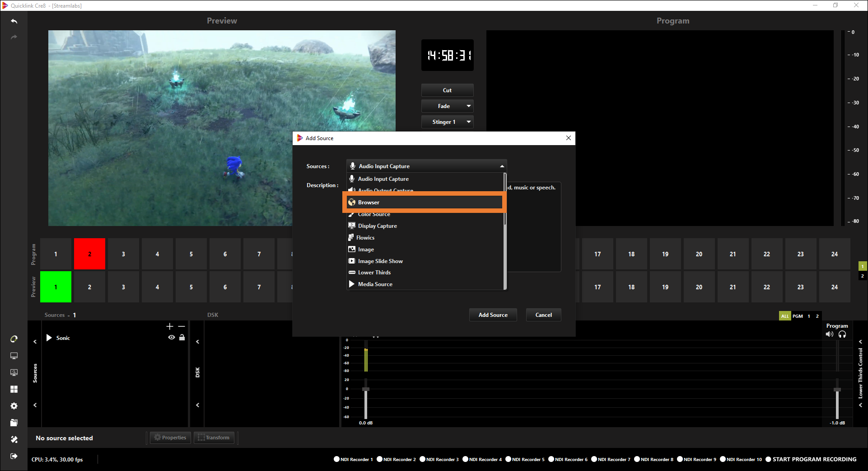868x471 pixels.
Task: Click the Program headphones monitor icon
Action: point(842,334)
